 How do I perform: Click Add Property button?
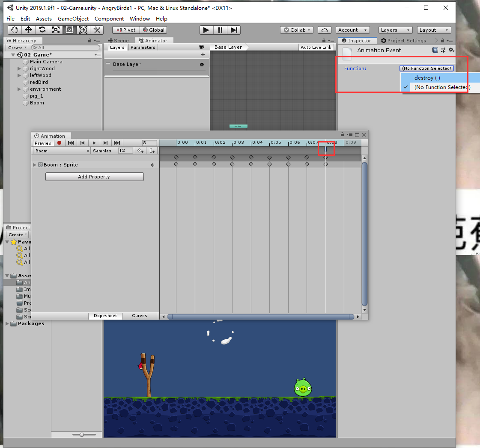tap(94, 177)
